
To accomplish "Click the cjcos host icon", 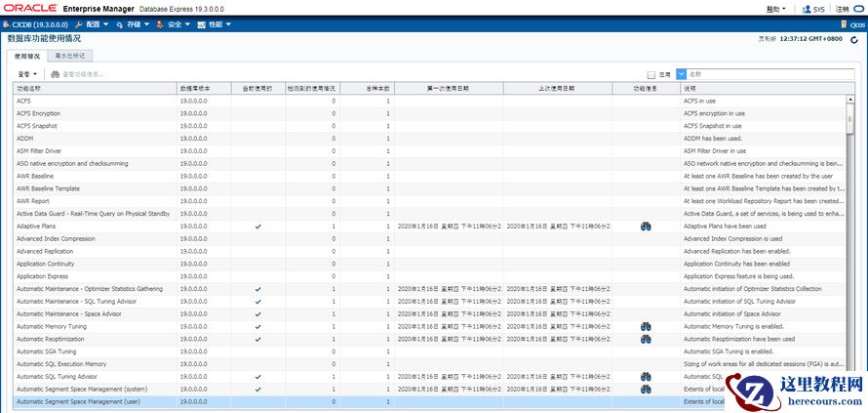I will click(842, 23).
